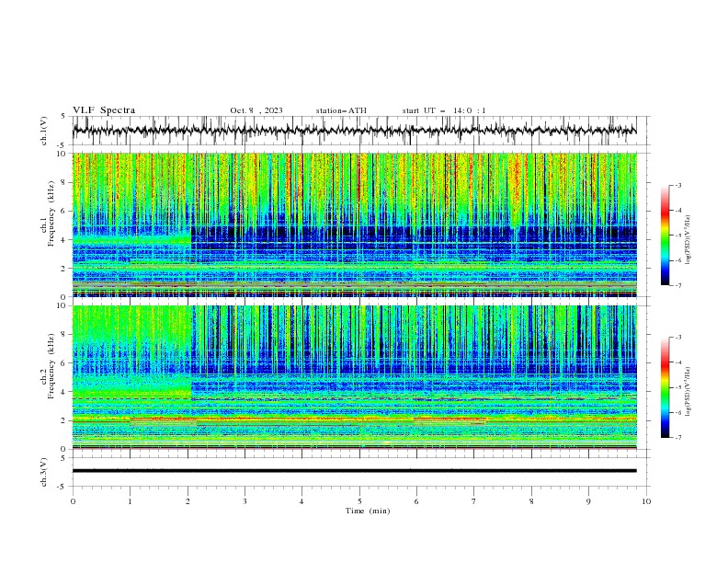The width and height of the screenshot is (728, 563).
Task: Click the "log(PSD)(V²/Hz)" label beside the ch.1 color bar
Action: tap(688, 240)
